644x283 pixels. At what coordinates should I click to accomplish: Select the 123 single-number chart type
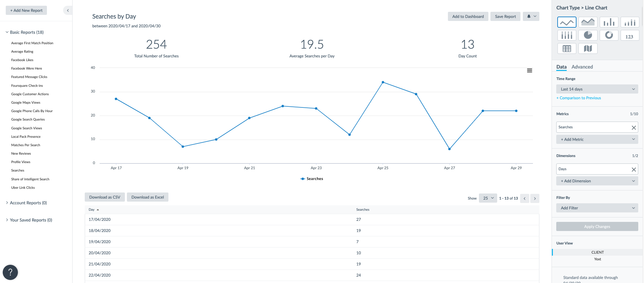click(x=629, y=35)
